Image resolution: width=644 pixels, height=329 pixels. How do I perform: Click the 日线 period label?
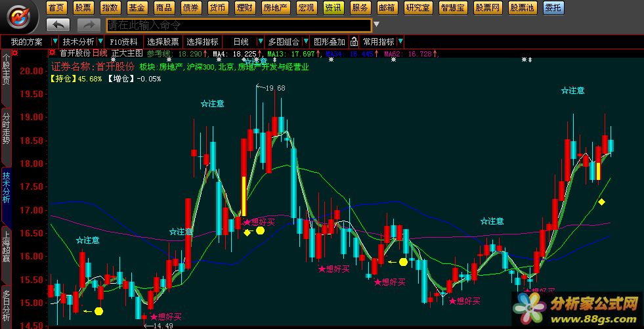(x=241, y=41)
